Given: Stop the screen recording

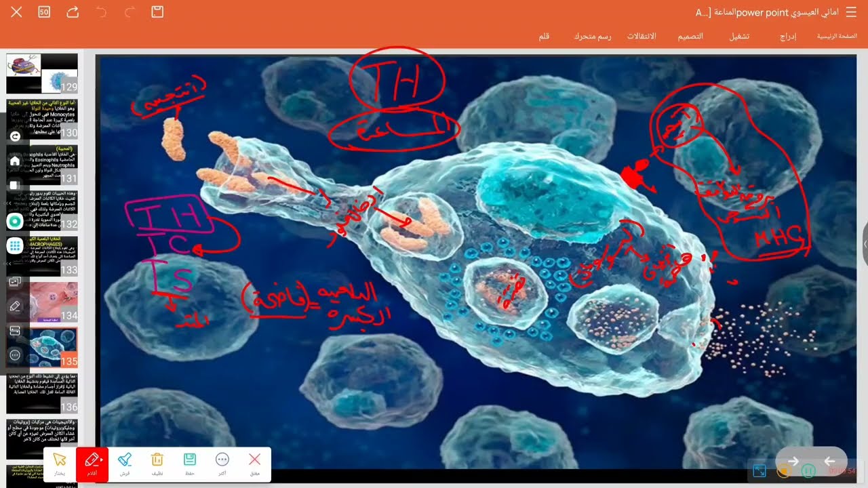Looking at the screenshot, I should [x=785, y=470].
